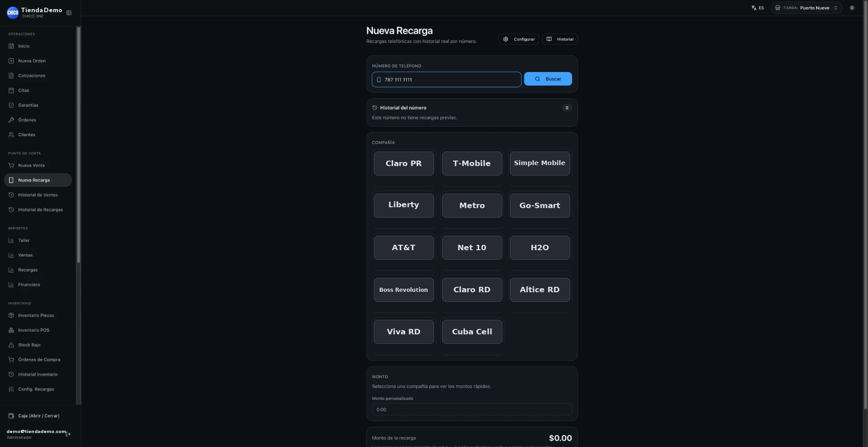Select the Altice RD company

point(540,290)
